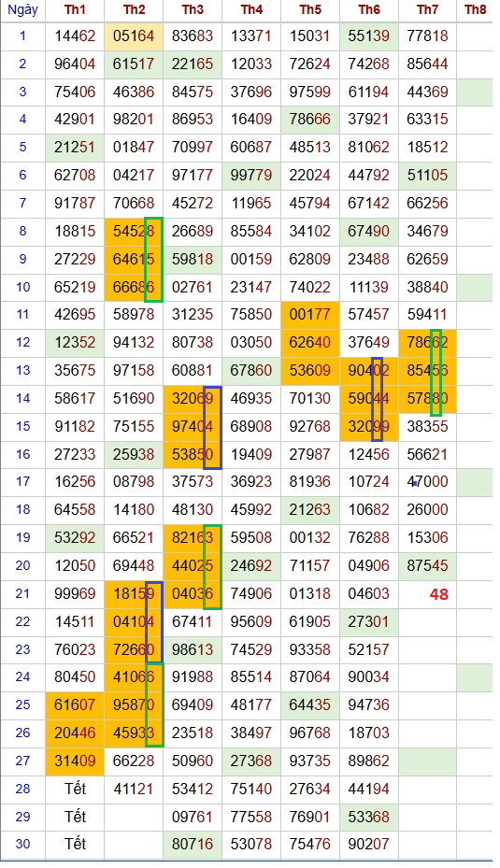
Task: Click cell 99969 in Th1 day 21
Action: tap(75, 594)
